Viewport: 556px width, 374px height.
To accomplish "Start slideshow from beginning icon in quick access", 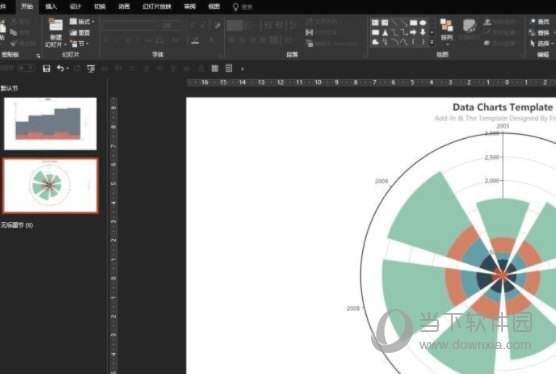I will (91, 68).
